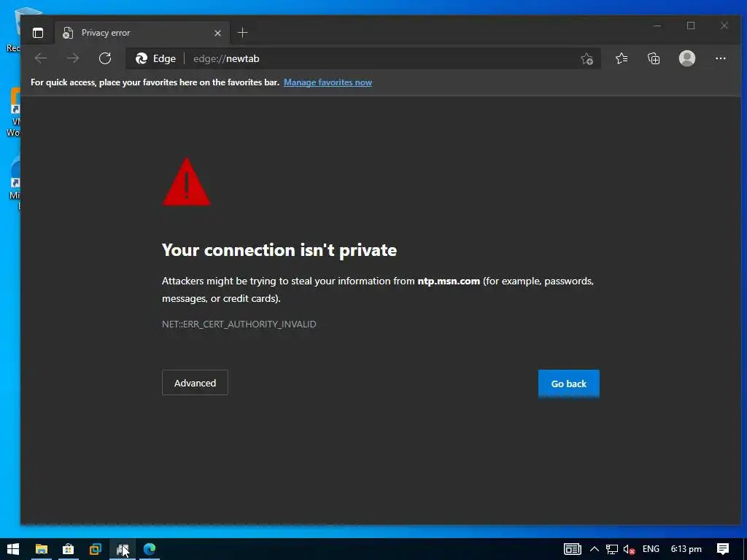
Task: Open File Explorer from taskbar
Action: (42, 549)
